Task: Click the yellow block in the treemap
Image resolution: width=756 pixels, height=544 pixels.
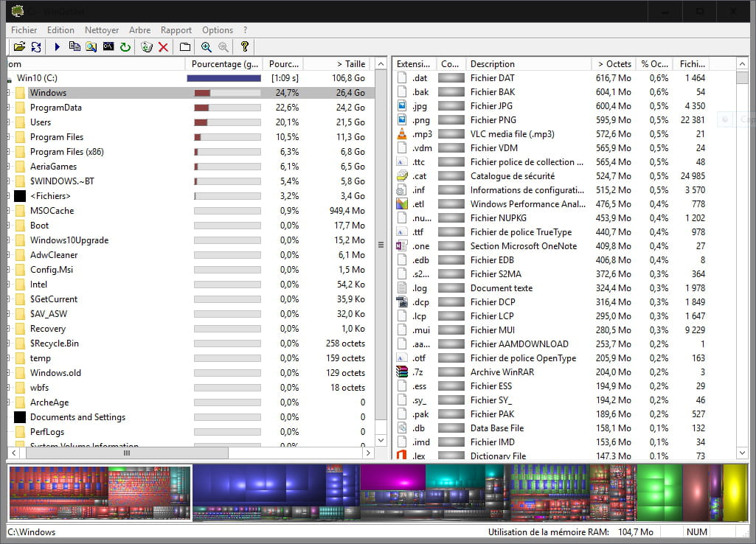Action: click(735, 492)
